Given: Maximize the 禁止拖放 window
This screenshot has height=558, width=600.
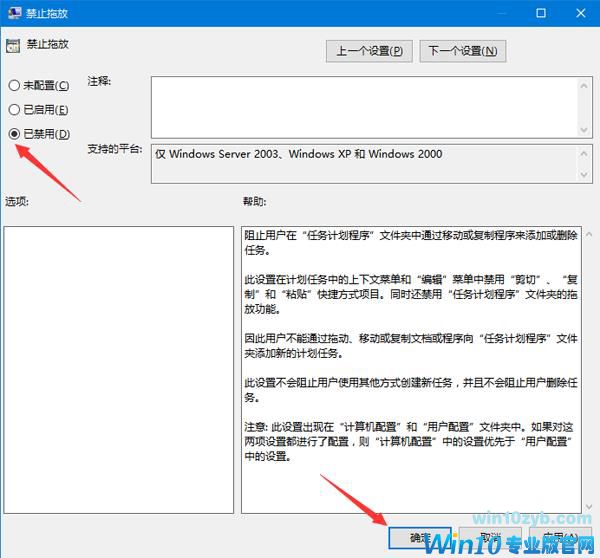Looking at the screenshot, I should coord(541,13).
